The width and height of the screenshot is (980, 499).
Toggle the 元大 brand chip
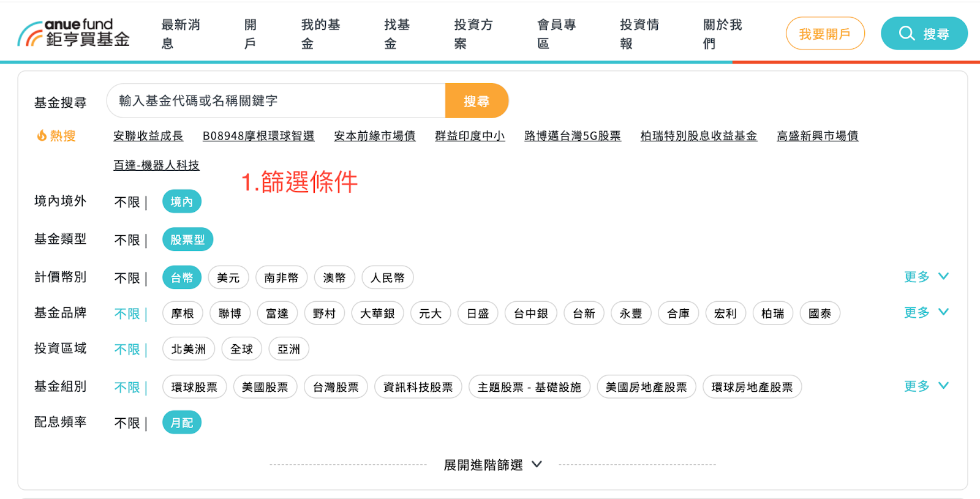click(431, 313)
